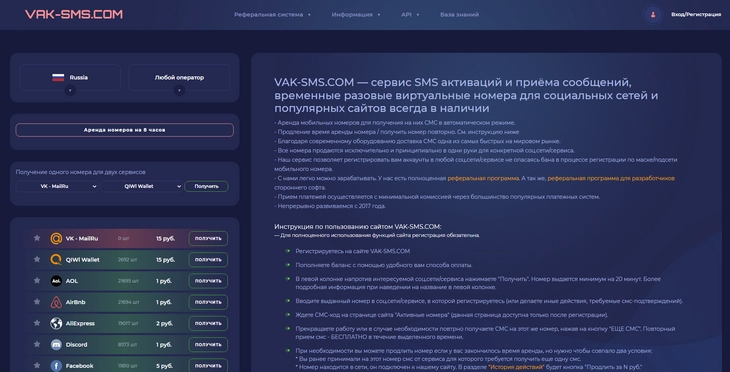This screenshot has height=372, width=730.
Task: Click the VK - MailRu @ icon
Action: point(56,238)
